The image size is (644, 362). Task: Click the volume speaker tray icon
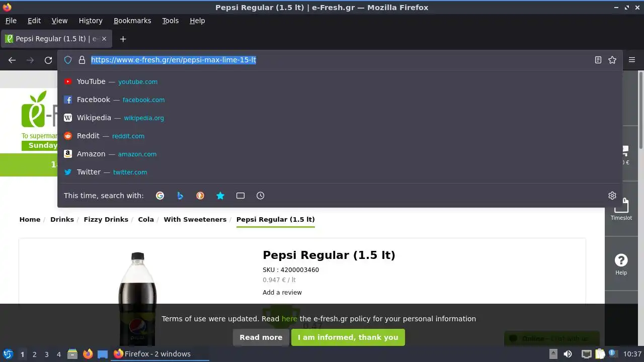[568, 354]
